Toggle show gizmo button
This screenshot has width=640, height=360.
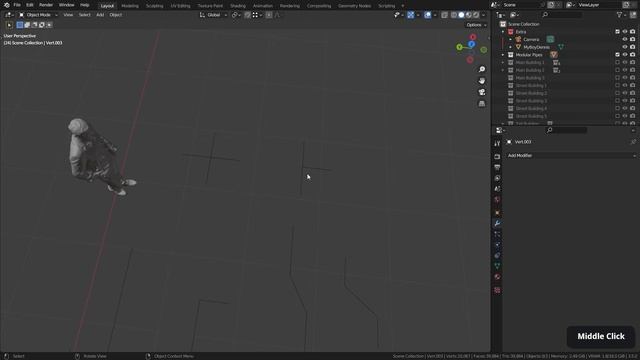tap(411, 15)
